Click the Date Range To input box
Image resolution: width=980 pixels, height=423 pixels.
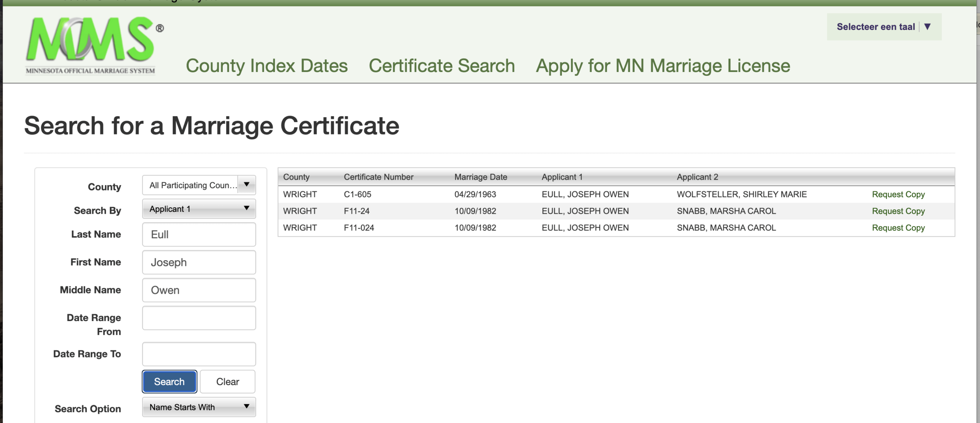[199, 354]
